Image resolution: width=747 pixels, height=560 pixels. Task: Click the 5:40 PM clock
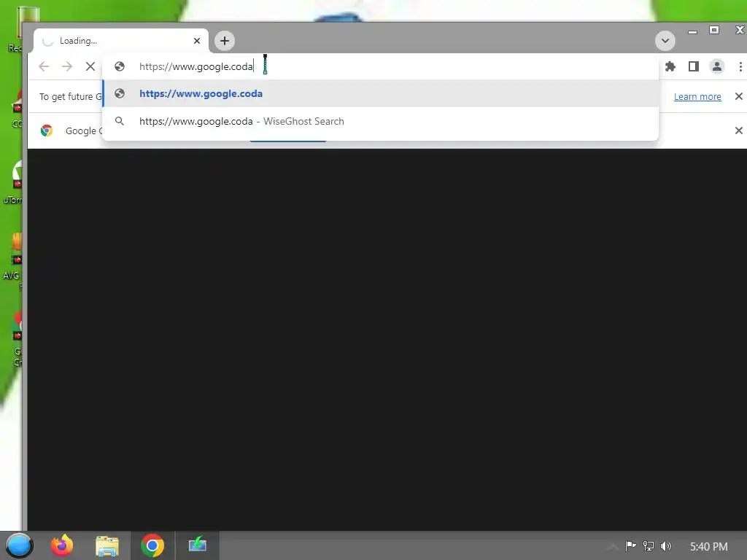[709, 547]
